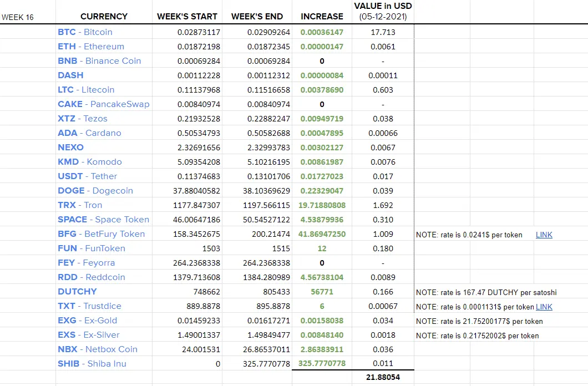Select Bitcoin USD value 17.713

[383, 32]
